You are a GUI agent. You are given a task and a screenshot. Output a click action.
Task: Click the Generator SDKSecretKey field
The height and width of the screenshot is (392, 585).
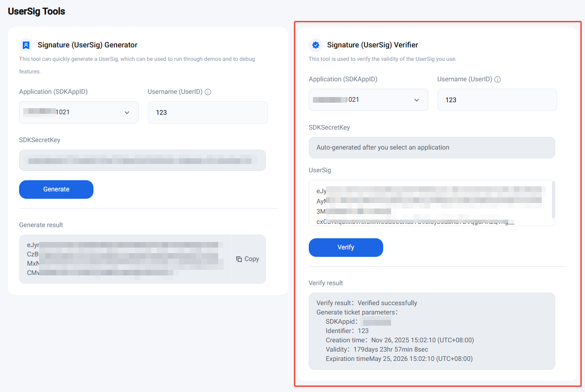point(142,160)
